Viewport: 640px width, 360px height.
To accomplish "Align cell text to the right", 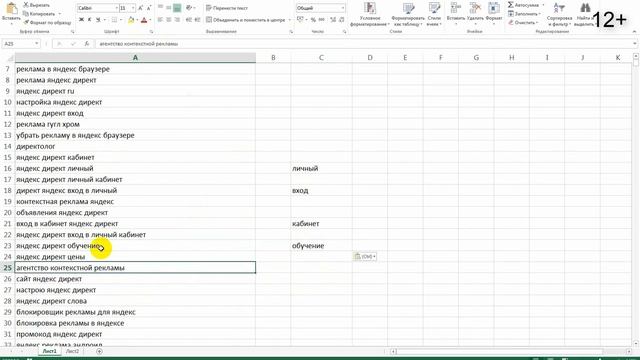I will [177, 20].
